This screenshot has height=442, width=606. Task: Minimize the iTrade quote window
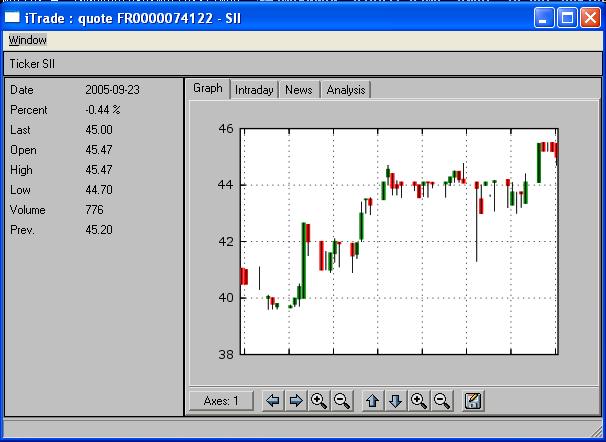(544, 18)
